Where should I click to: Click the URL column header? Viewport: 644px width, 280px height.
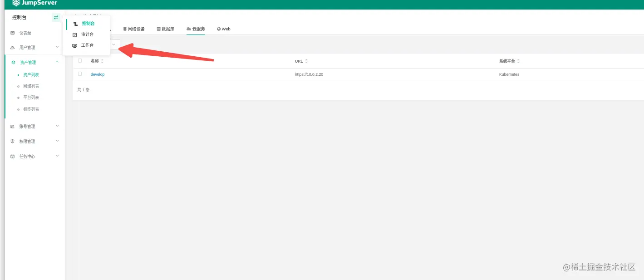point(299,61)
